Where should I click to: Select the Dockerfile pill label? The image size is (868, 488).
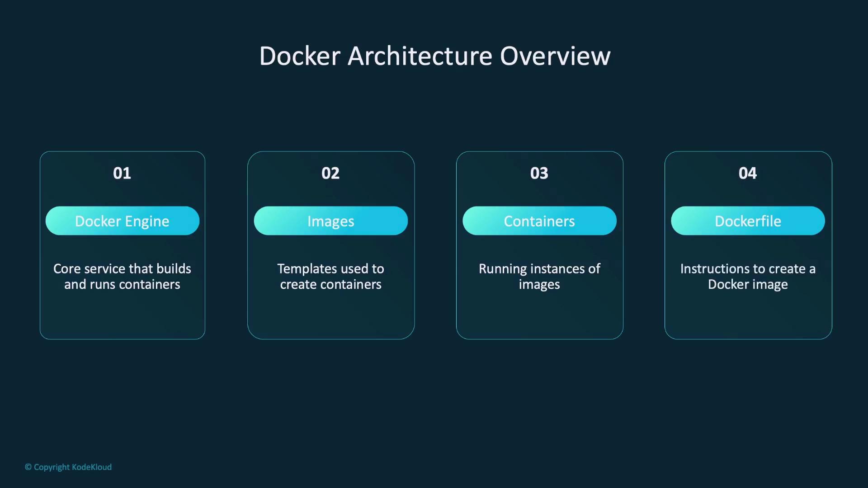click(748, 221)
